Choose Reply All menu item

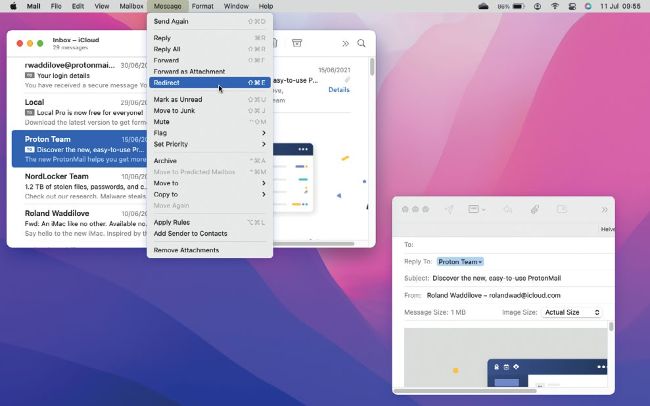pos(210,49)
